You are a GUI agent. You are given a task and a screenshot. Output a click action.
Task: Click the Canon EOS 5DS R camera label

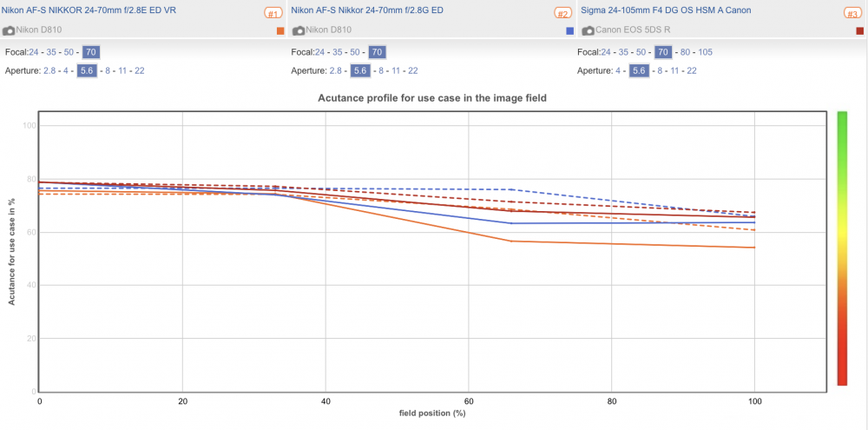click(633, 31)
